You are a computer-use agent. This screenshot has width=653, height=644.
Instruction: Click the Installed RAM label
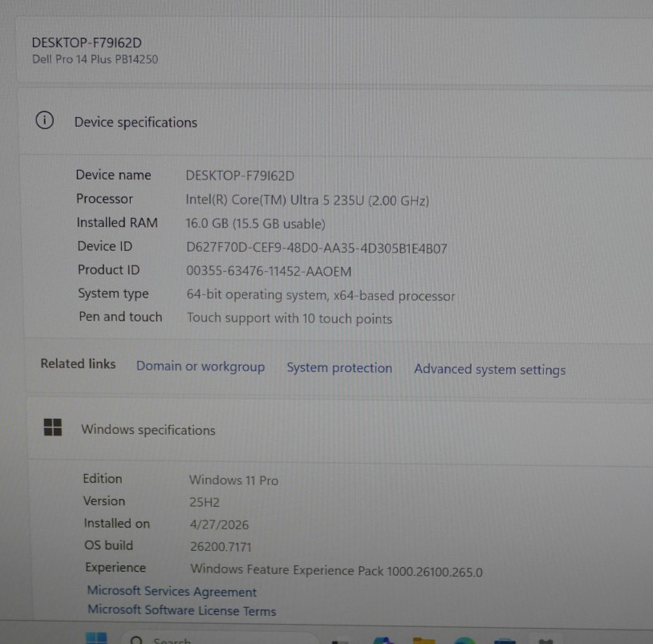click(117, 223)
